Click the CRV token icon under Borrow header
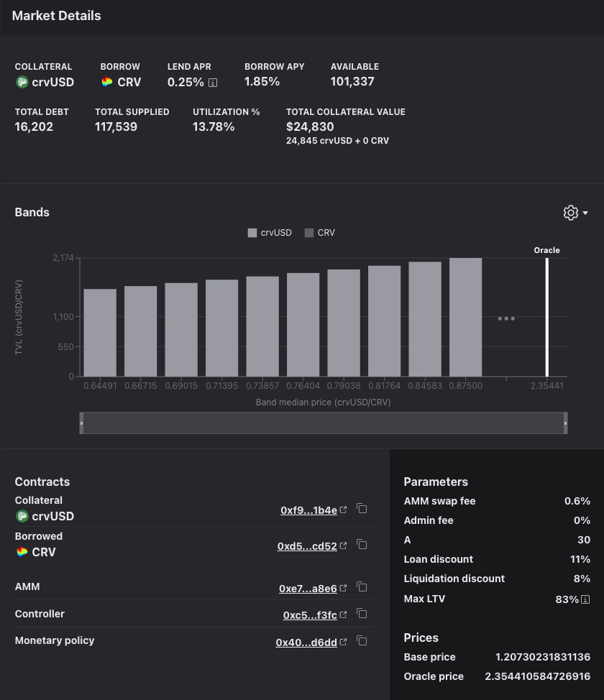 click(106, 82)
